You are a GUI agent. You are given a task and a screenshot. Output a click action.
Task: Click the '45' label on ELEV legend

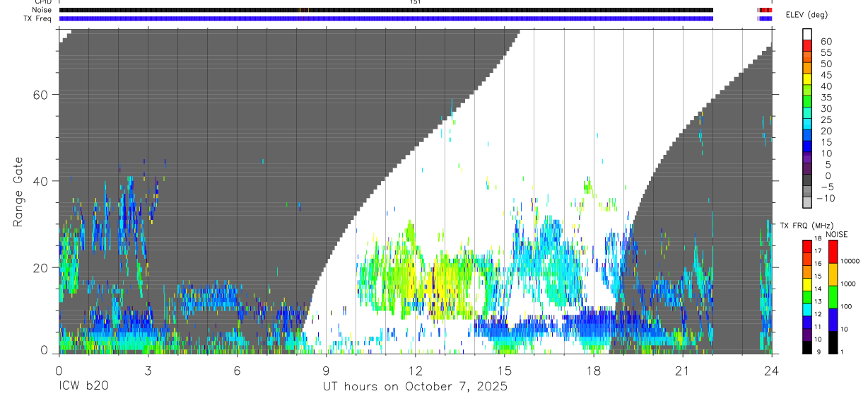tap(826, 75)
